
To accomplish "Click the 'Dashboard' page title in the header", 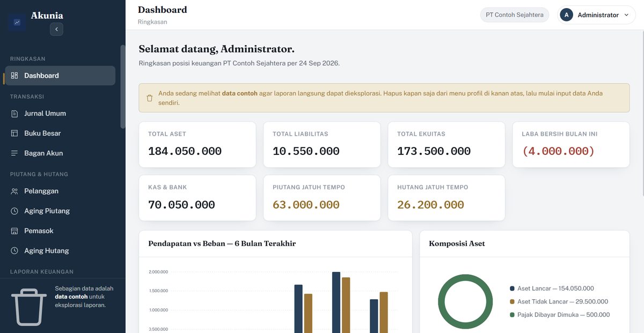I will (163, 10).
